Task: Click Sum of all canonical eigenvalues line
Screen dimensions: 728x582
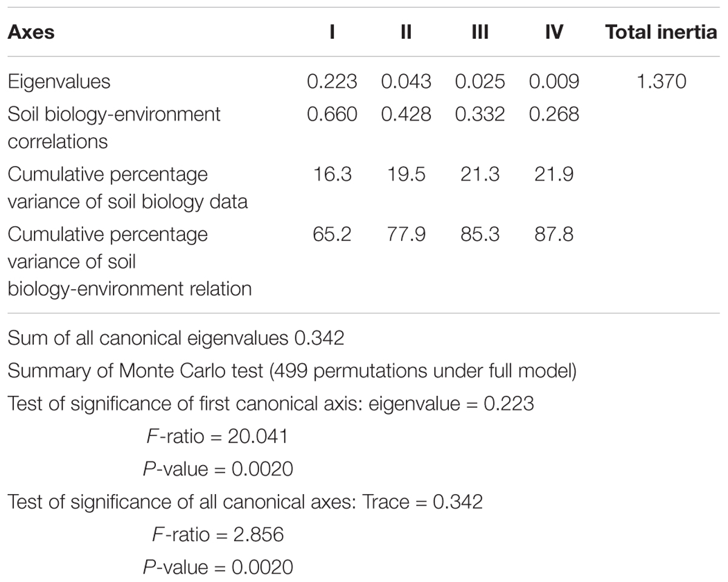Action: click(176, 338)
